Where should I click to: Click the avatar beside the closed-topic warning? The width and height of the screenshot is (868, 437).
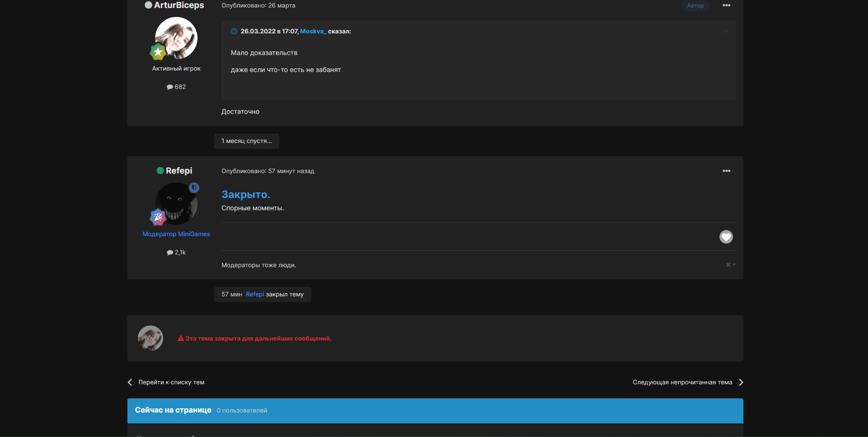click(x=150, y=338)
